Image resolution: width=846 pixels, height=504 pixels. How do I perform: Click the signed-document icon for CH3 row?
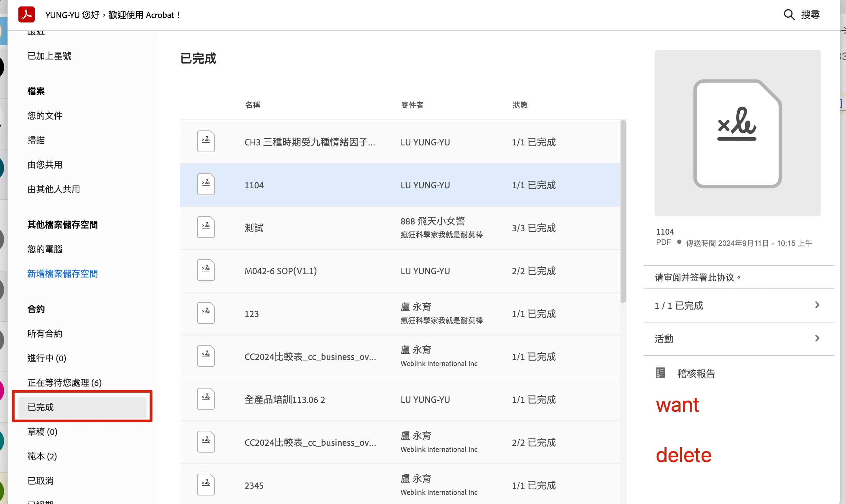(206, 141)
